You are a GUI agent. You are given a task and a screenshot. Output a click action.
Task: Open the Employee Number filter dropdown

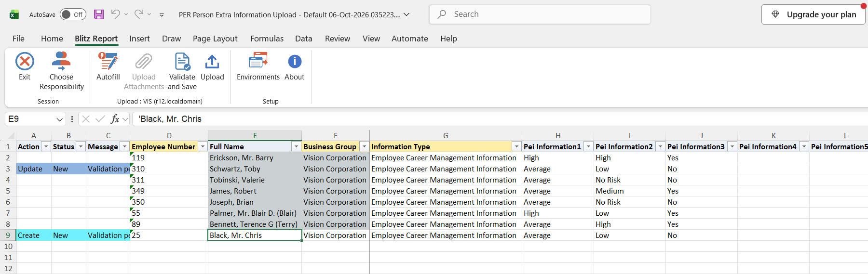[x=203, y=146]
